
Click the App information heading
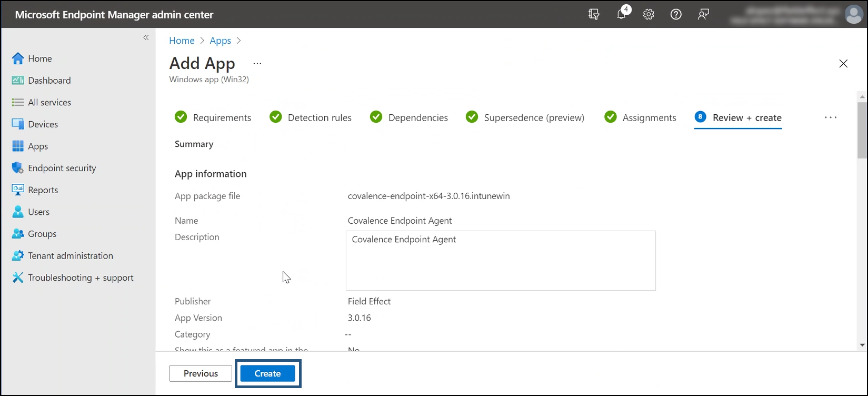(211, 174)
